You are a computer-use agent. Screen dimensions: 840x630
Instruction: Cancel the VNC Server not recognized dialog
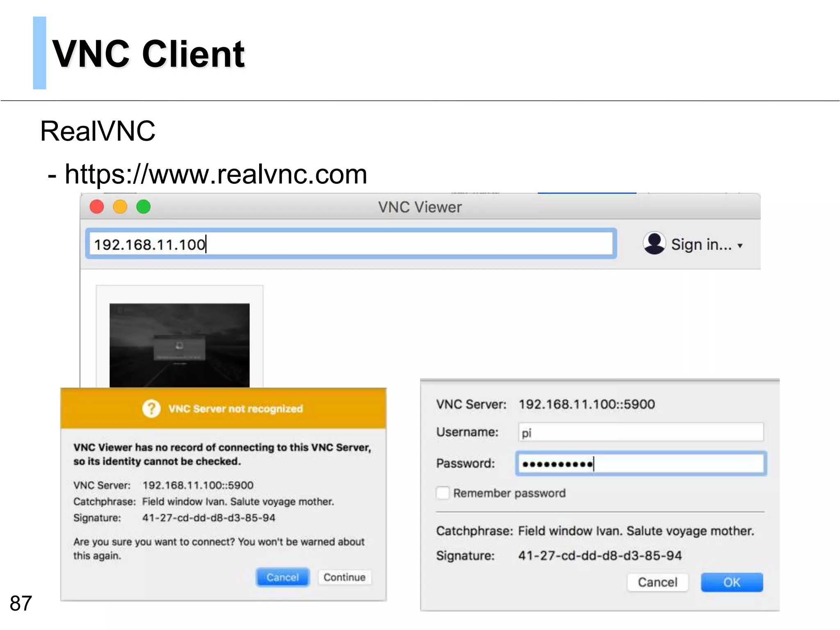tap(283, 577)
